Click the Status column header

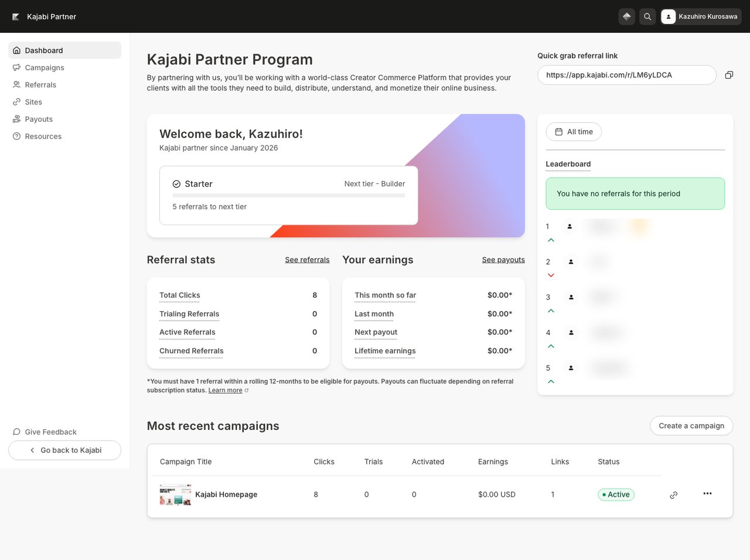(609, 462)
